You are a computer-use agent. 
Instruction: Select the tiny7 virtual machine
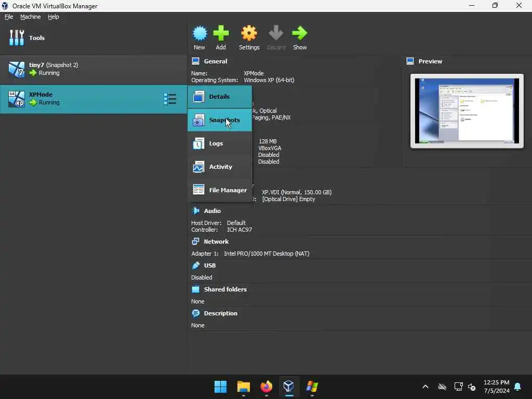pos(94,69)
